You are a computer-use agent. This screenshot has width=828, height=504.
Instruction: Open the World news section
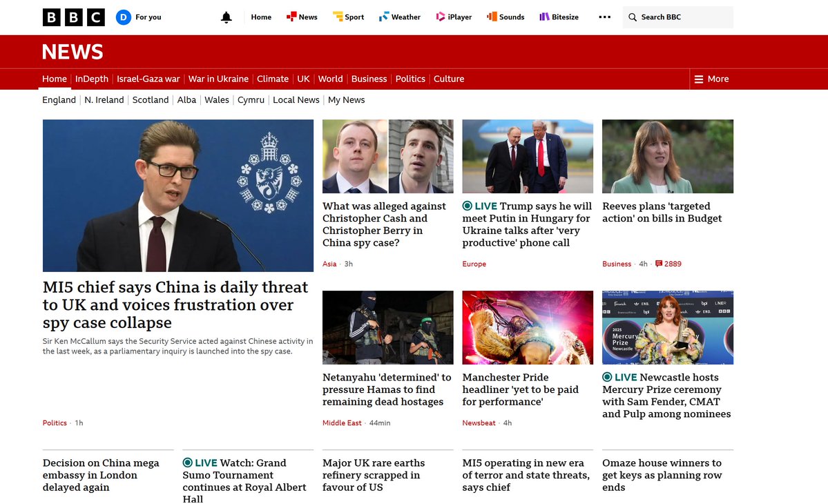pos(331,79)
